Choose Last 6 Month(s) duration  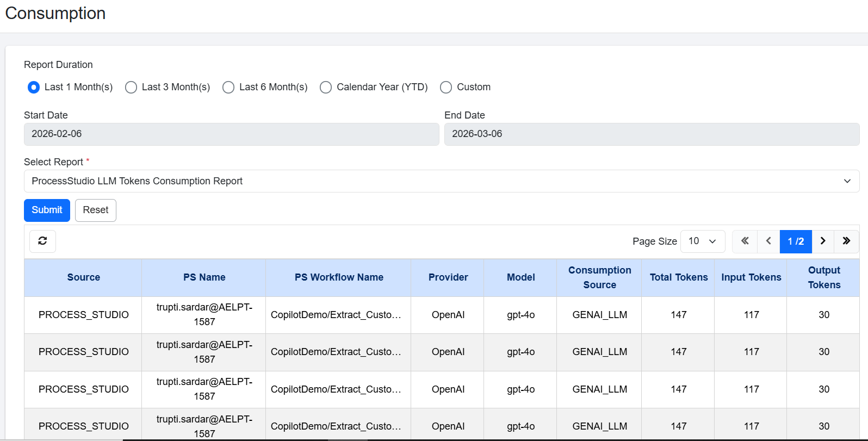point(228,88)
